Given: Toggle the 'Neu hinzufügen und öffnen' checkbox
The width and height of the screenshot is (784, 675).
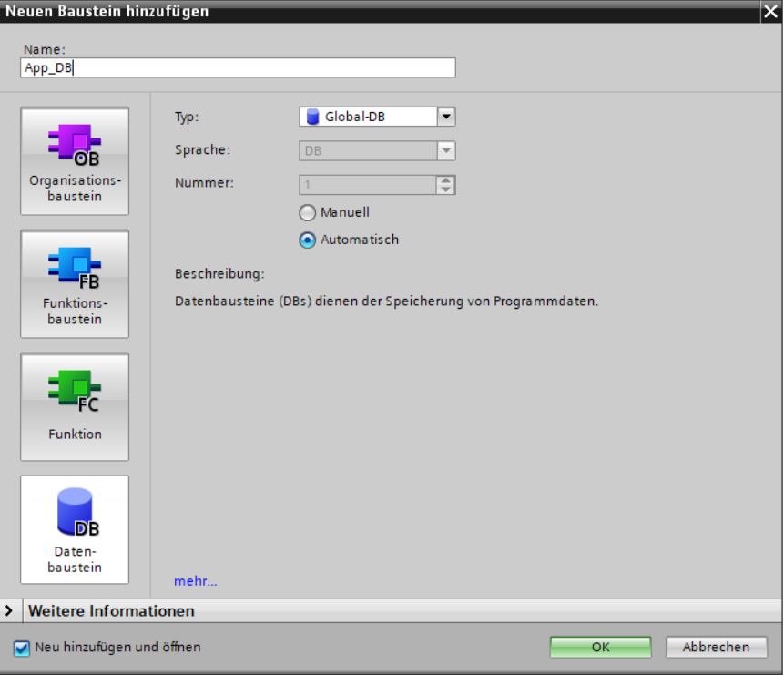Looking at the screenshot, I should coord(23,647).
